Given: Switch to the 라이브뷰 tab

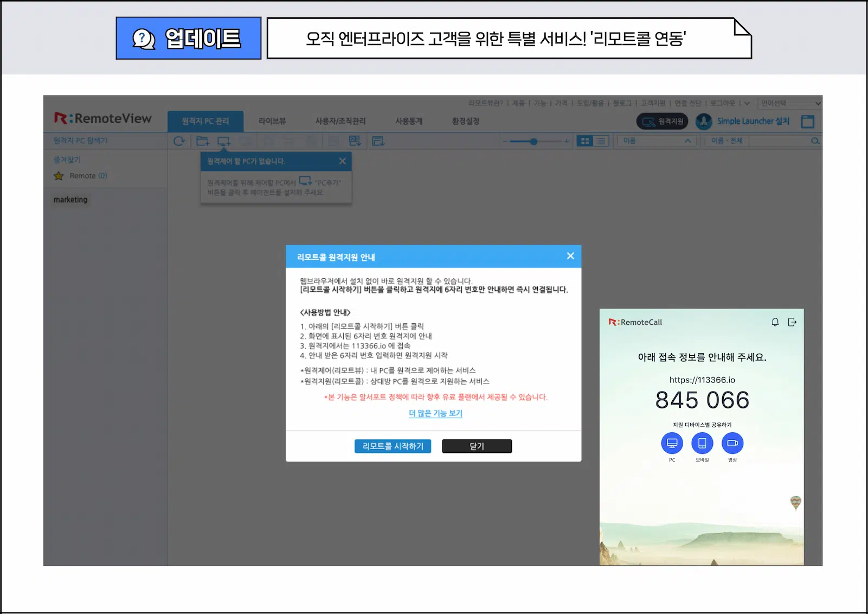Looking at the screenshot, I should point(273,121).
